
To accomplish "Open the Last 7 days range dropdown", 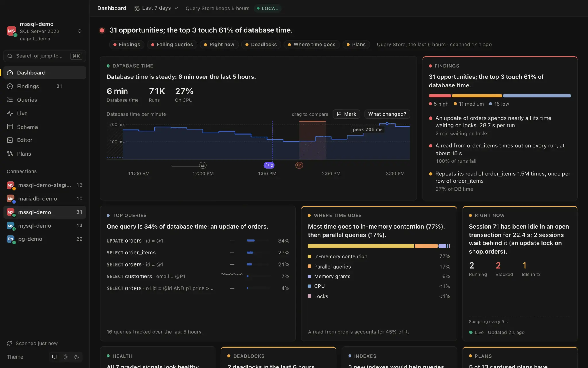I will (156, 8).
